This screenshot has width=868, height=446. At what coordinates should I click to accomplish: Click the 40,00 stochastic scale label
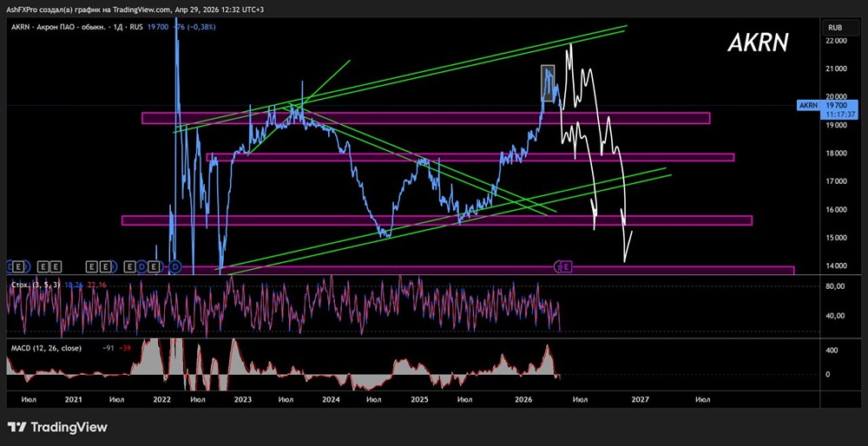click(x=834, y=316)
